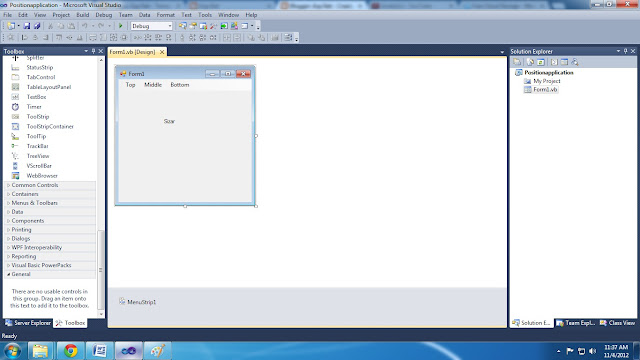Click the Bottom menu item on Form1
The image size is (640, 360).
[x=180, y=85]
